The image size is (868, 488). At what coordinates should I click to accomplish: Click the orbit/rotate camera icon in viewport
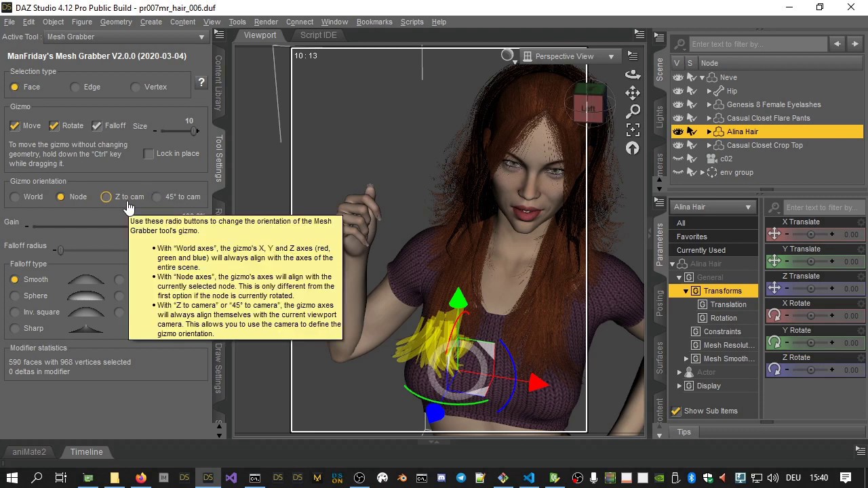point(633,74)
